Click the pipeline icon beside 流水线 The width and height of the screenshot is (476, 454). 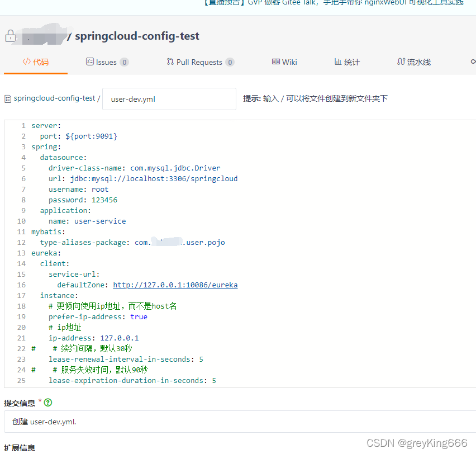tap(401, 62)
